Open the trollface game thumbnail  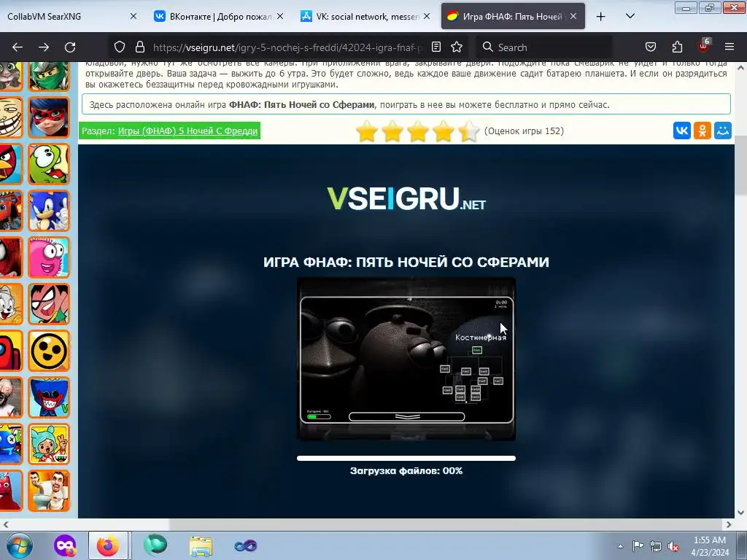[x=11, y=117]
